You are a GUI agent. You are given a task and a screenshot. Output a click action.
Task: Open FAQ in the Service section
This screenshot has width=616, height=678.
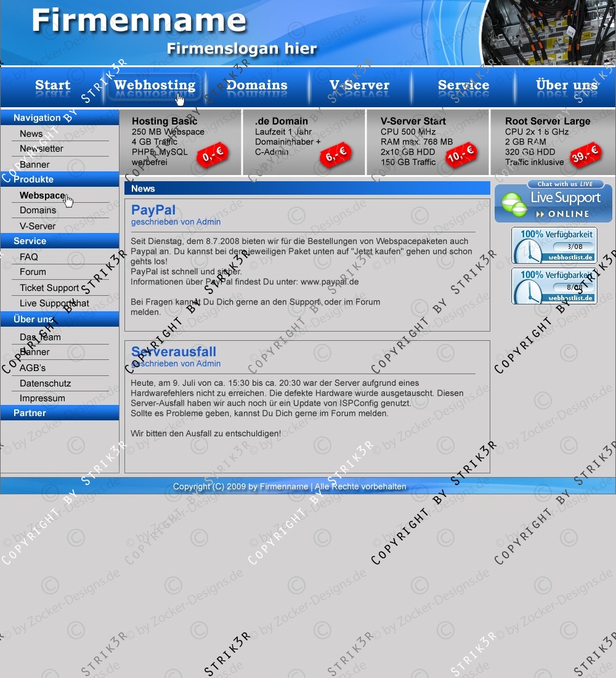tap(28, 257)
